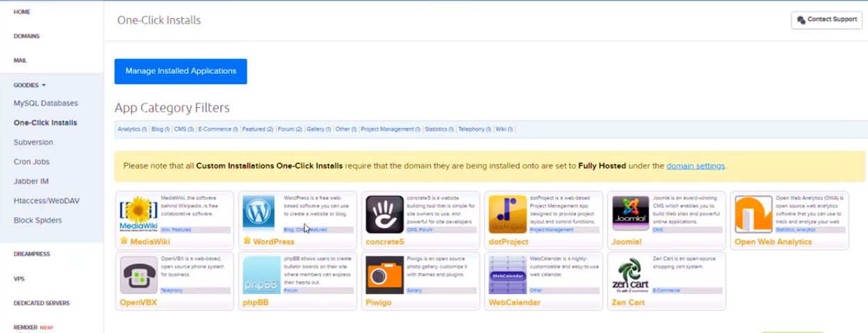Click the Zen Cart title link
Screen dimensions: 868x333
[x=628, y=302]
